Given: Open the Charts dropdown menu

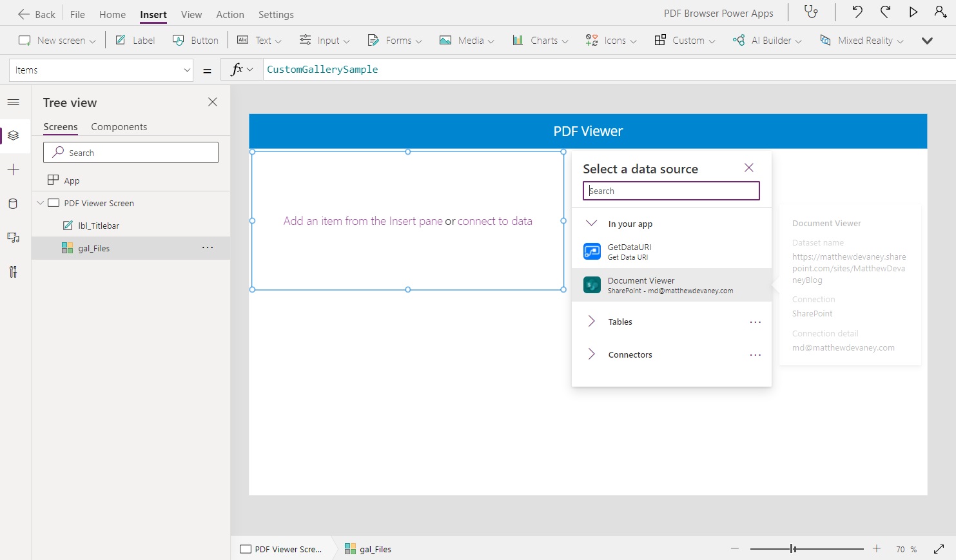Looking at the screenshot, I should pos(540,41).
